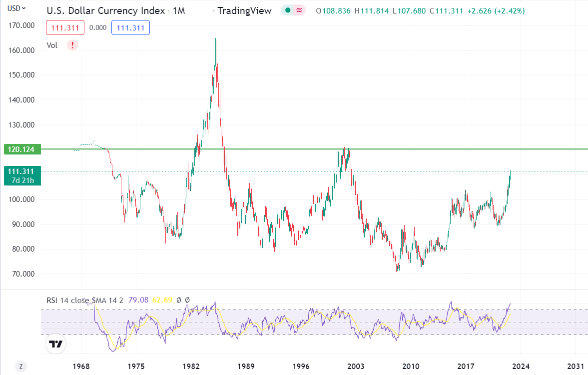Viewport: 588px width, 375px height.
Task: Click the TradingView watermark text
Action: [x=244, y=11]
